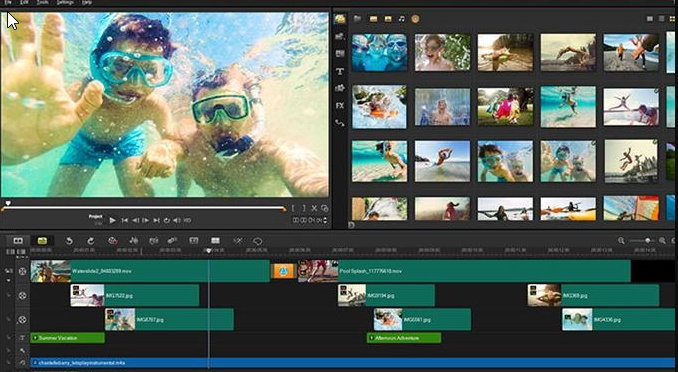Zoom out the timeline
678x372 pixels.
tap(621, 241)
